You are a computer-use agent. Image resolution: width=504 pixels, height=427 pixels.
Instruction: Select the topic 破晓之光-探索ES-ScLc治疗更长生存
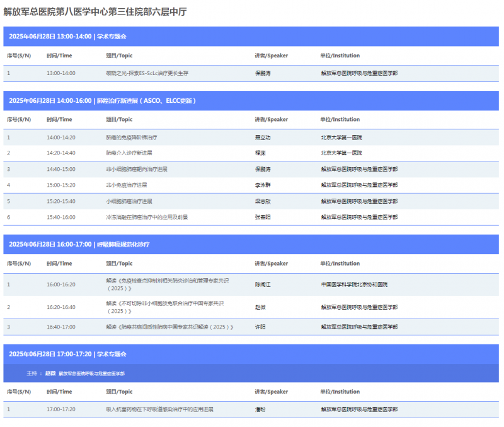147,73
